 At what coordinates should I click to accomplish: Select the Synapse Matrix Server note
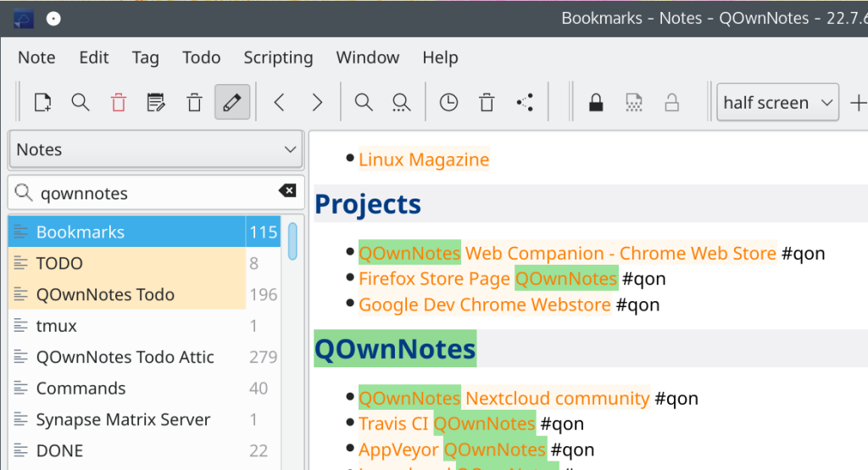[x=123, y=420]
